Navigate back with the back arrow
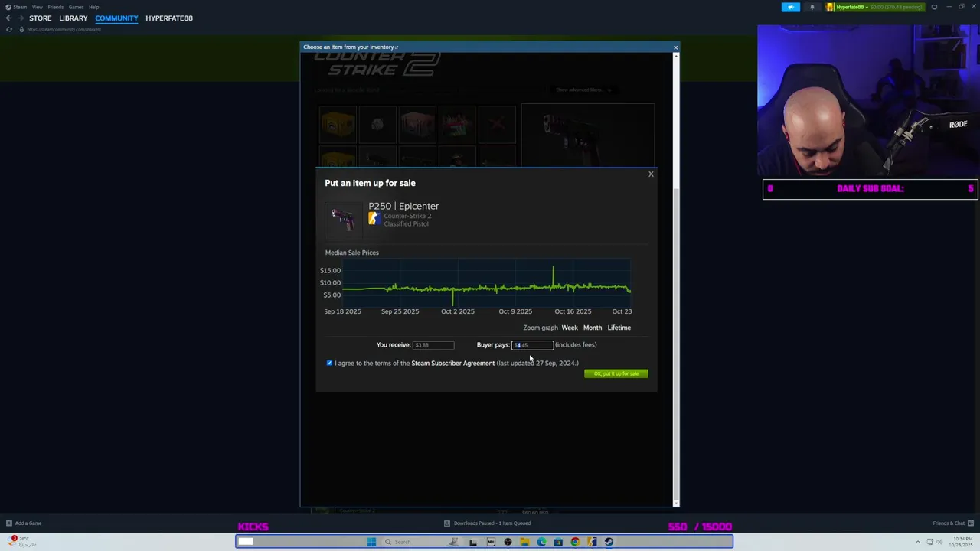 coord(8,18)
